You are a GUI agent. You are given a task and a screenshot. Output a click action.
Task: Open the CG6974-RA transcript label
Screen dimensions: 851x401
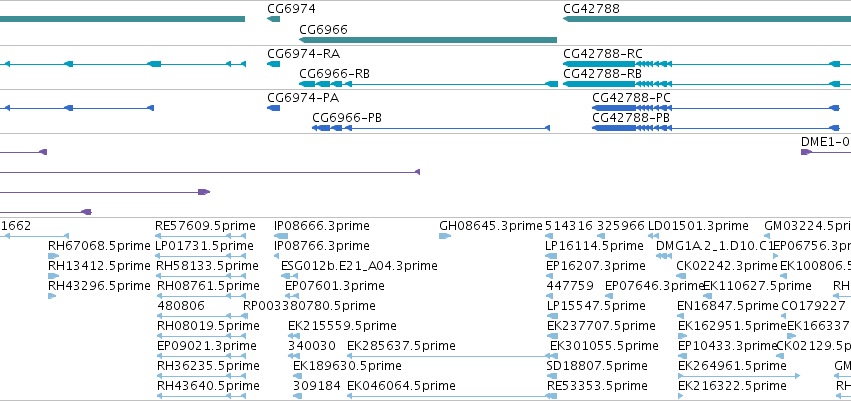[303, 54]
